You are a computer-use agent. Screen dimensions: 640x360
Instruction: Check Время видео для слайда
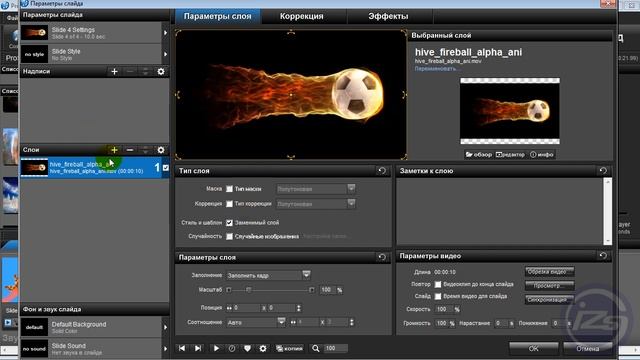pyautogui.click(x=438, y=296)
